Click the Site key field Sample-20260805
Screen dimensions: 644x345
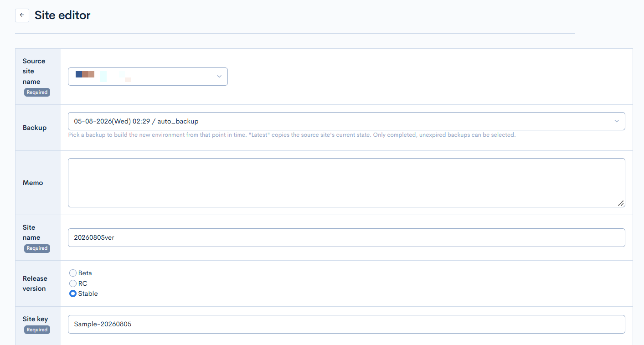point(346,324)
